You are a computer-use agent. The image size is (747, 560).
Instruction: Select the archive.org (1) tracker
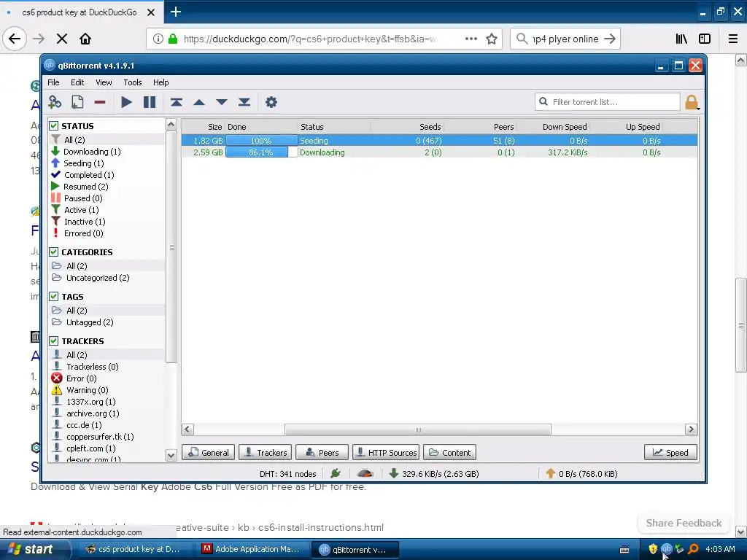click(x=93, y=413)
